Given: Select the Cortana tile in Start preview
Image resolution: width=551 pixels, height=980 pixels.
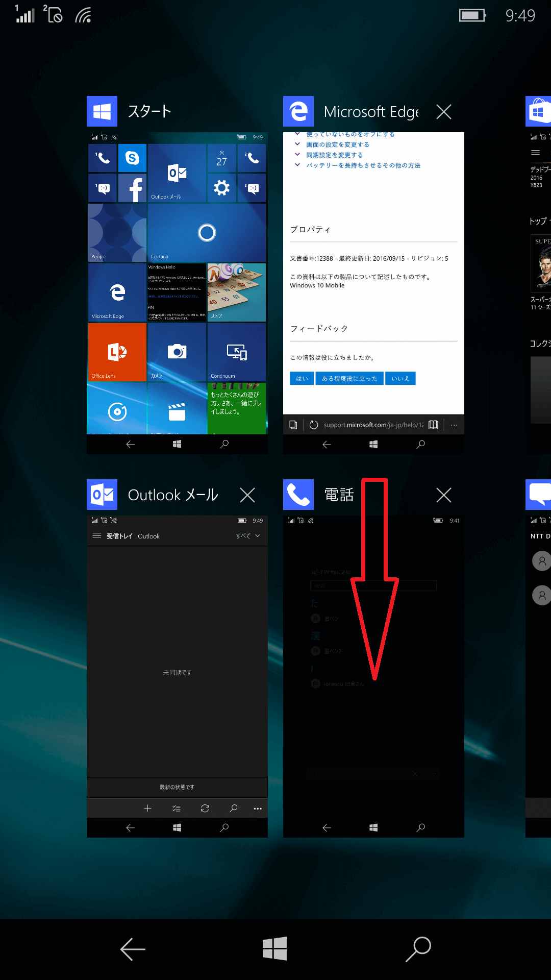Looking at the screenshot, I should coord(207,233).
